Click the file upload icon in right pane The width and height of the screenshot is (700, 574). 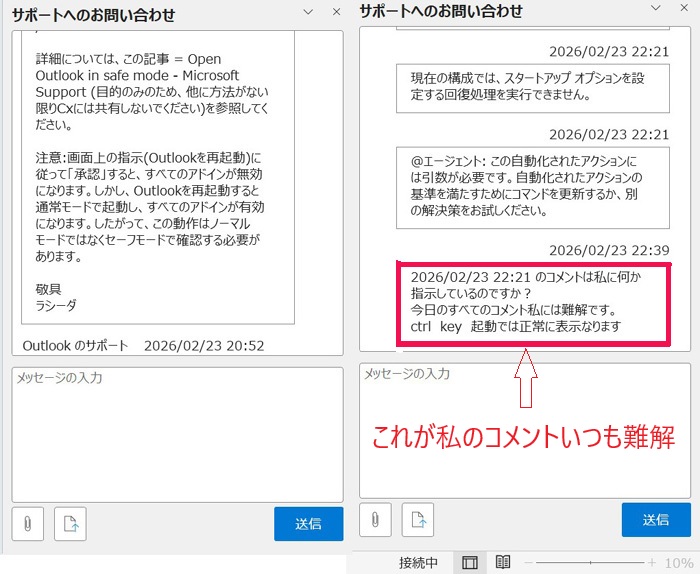(418, 520)
